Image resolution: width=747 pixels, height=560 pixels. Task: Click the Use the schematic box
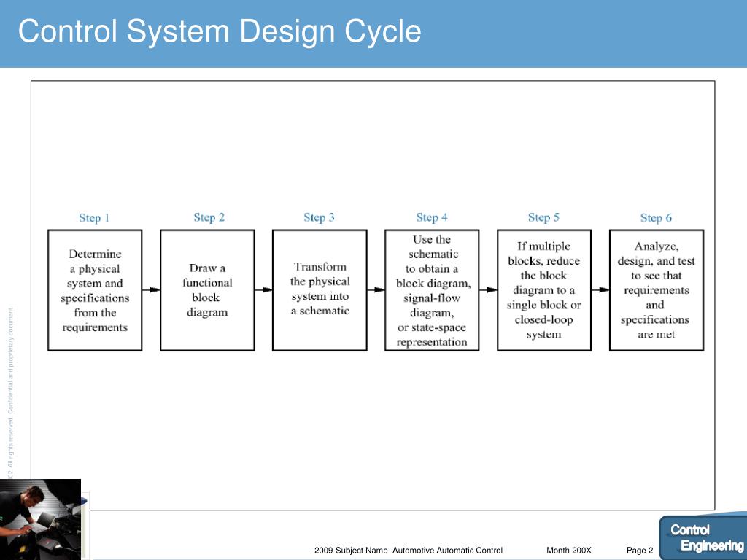[x=432, y=290]
